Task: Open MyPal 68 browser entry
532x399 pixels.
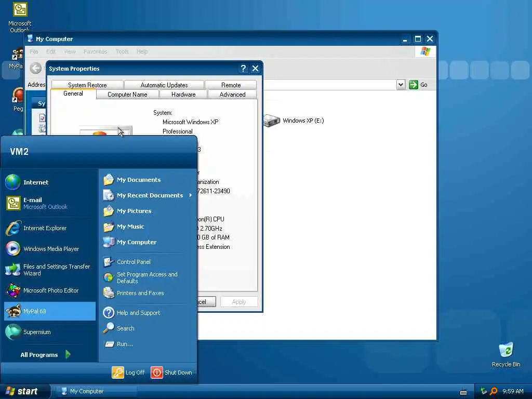Action: (x=49, y=312)
